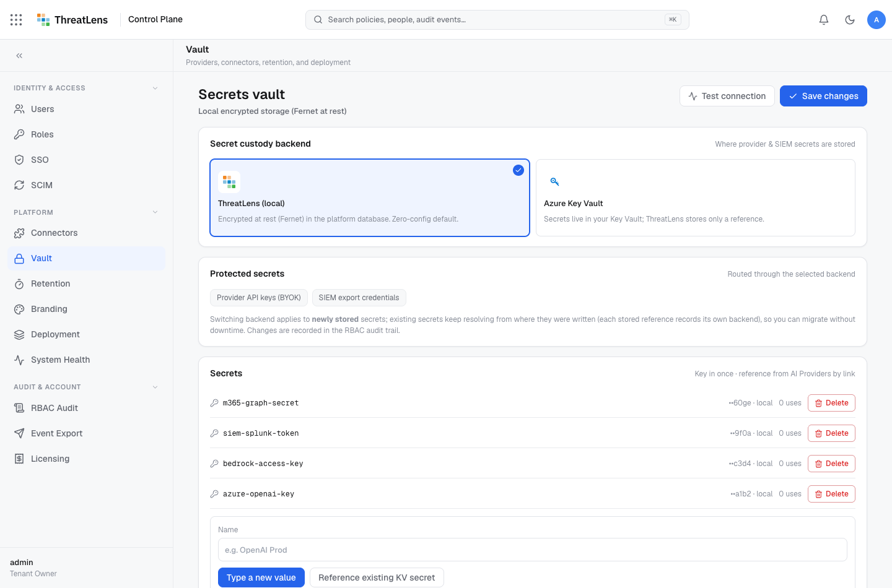
Task: Toggle dark mode moon icon
Action: [850, 20]
